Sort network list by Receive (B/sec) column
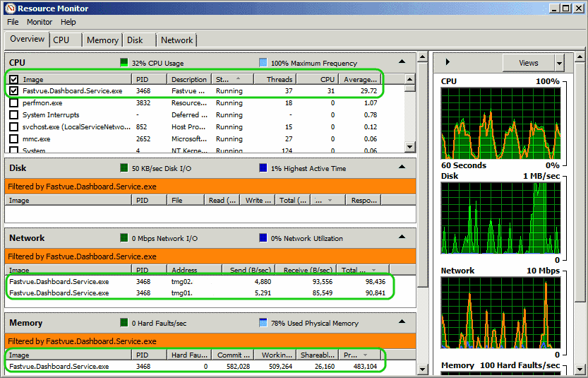The height and width of the screenshot is (378, 588). click(306, 269)
